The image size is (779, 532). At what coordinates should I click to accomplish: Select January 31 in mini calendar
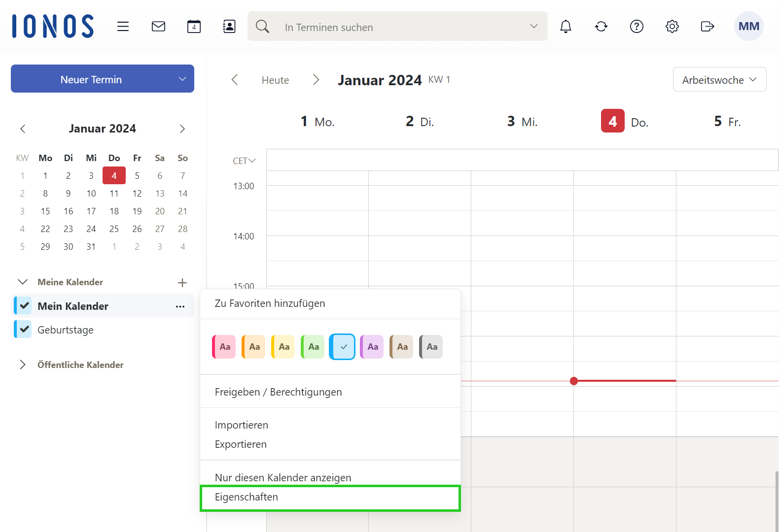(x=91, y=247)
